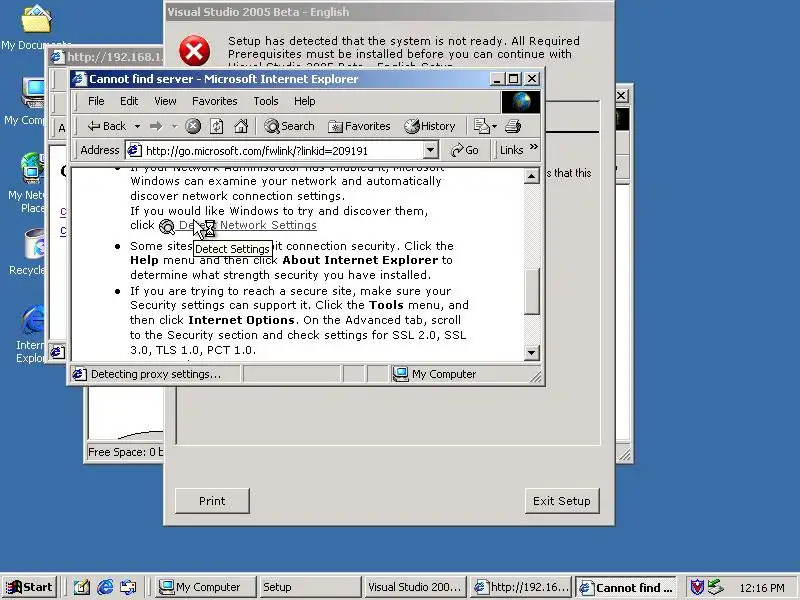Screen dimensions: 800x600
Task: Click the Forward arrow in IE toolbar
Action: point(156,126)
